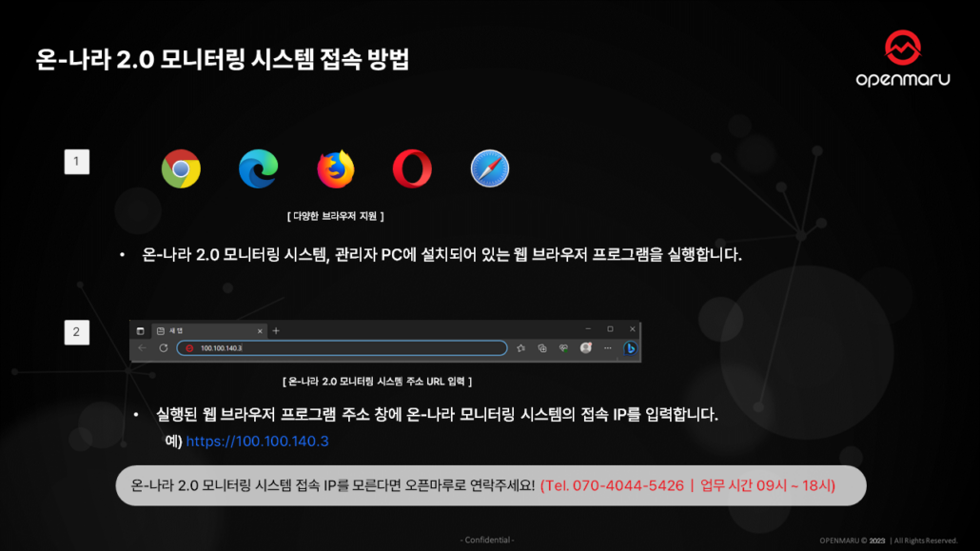Image resolution: width=980 pixels, height=551 pixels.
Task: Click the Tel. 070-4044-5426 contact text
Action: 612,485
